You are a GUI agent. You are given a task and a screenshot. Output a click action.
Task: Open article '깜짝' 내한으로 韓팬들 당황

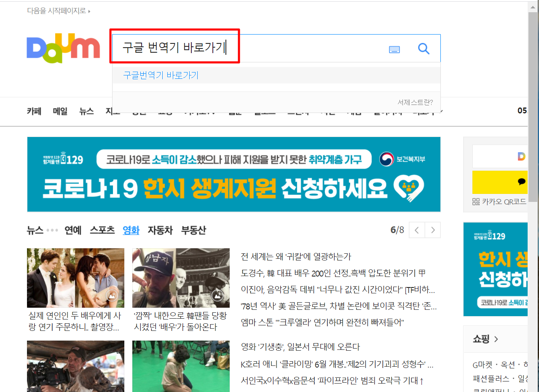180,321
